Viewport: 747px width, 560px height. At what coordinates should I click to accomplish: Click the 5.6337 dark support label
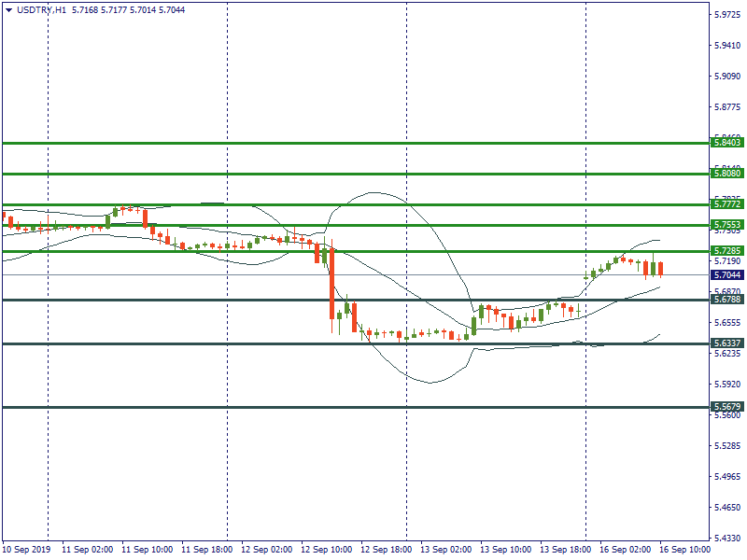(726, 343)
